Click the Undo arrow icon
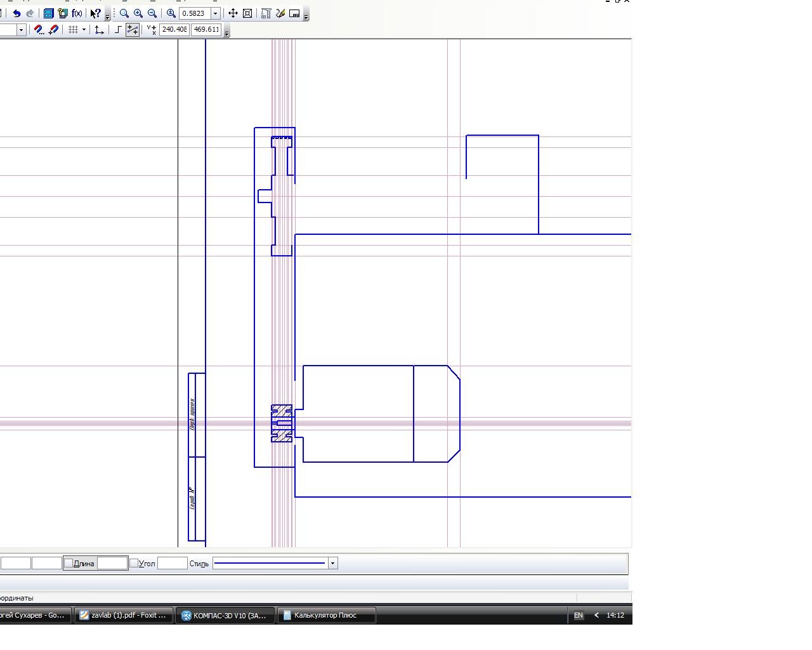The height and width of the screenshot is (650, 812). (16, 13)
